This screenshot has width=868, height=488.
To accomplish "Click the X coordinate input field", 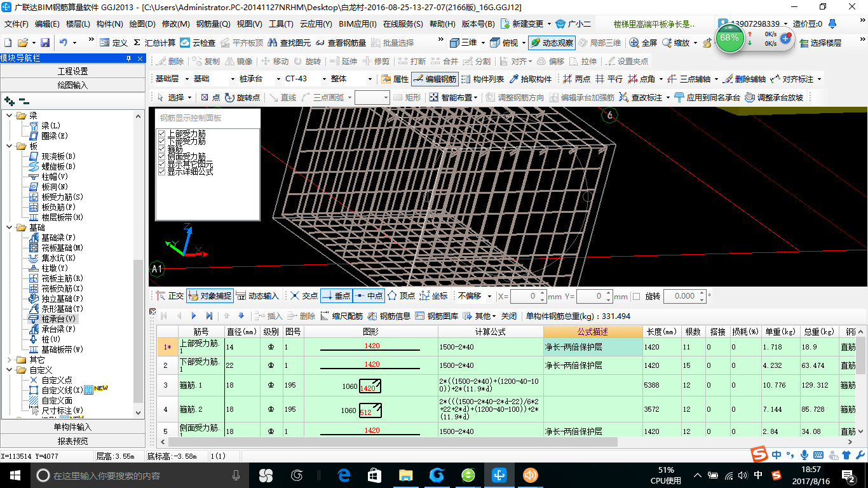I will tap(524, 296).
